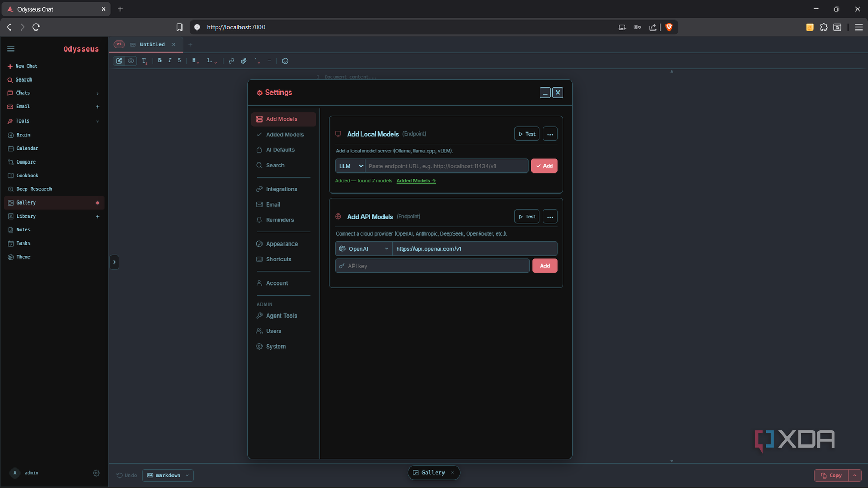Open Theme in the sidebar
Screen dimensions: 868x488
(x=23, y=257)
